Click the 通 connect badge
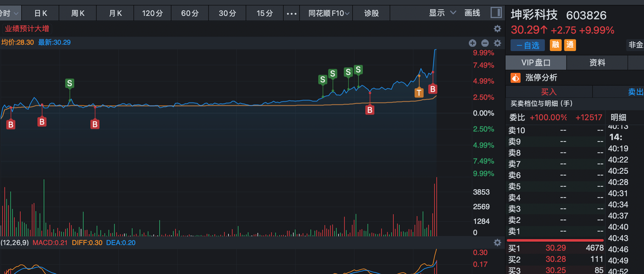The width and height of the screenshot is (644, 274). [x=569, y=45]
